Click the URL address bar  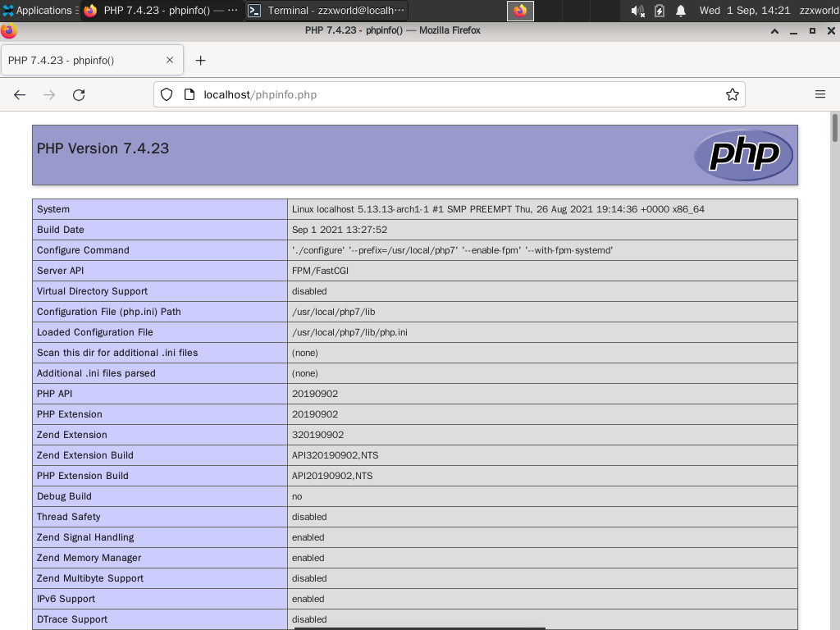pyautogui.click(x=410, y=94)
